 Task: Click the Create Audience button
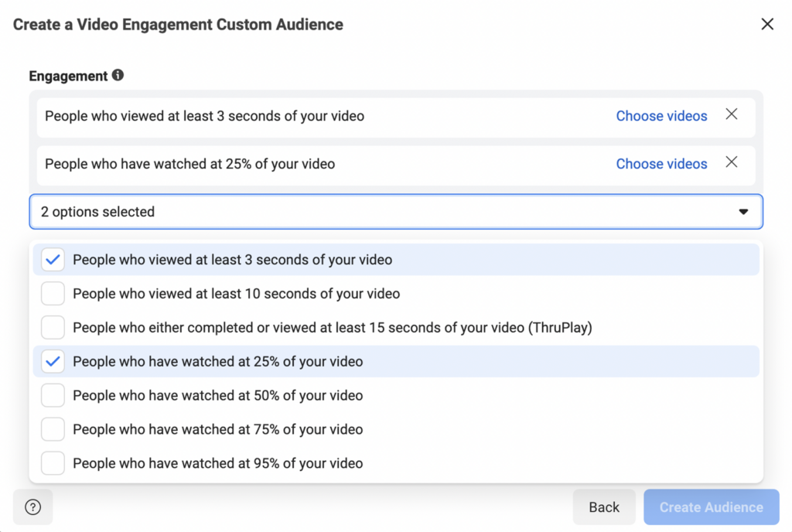(x=710, y=506)
